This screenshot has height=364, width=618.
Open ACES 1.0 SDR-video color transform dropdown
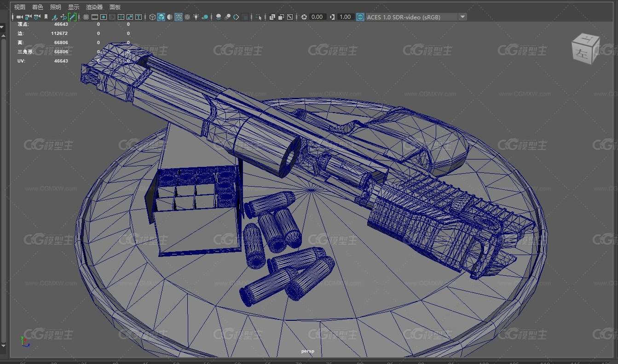(416, 17)
